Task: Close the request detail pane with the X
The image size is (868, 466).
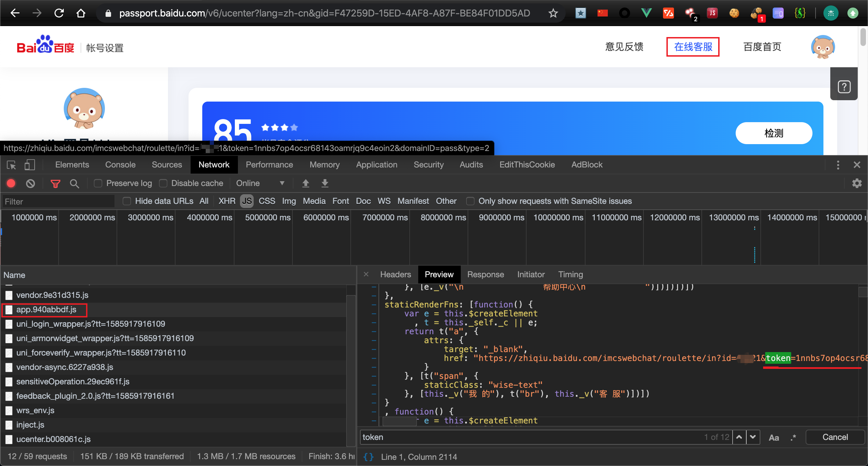Action: click(x=366, y=274)
